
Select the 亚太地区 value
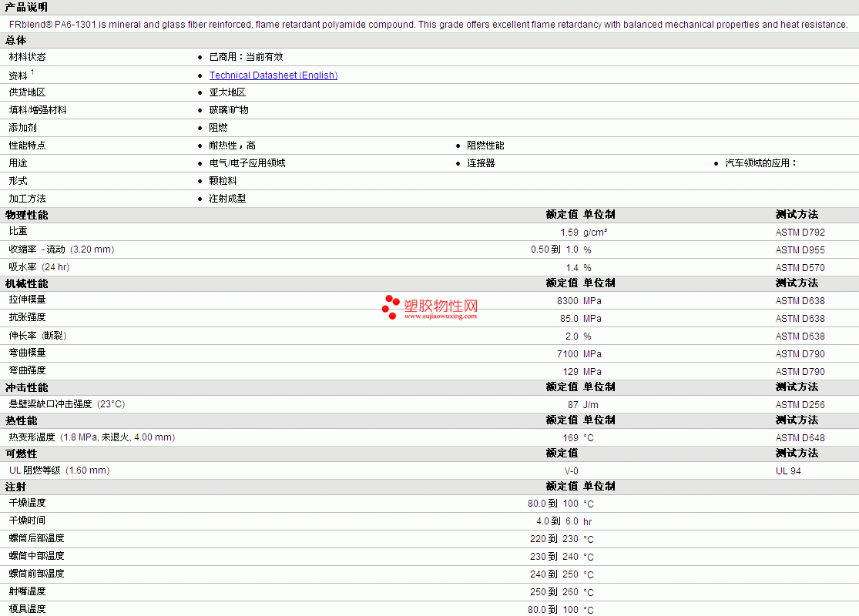point(227,92)
